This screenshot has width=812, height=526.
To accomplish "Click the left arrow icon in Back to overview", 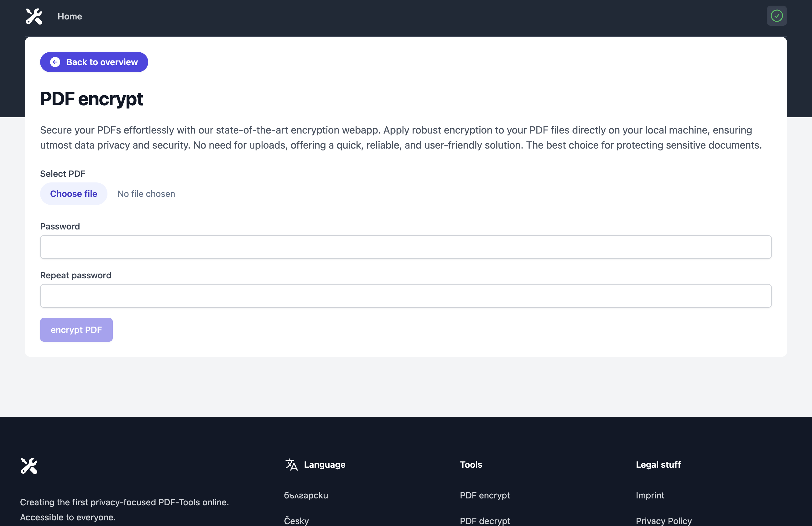I will (55, 62).
